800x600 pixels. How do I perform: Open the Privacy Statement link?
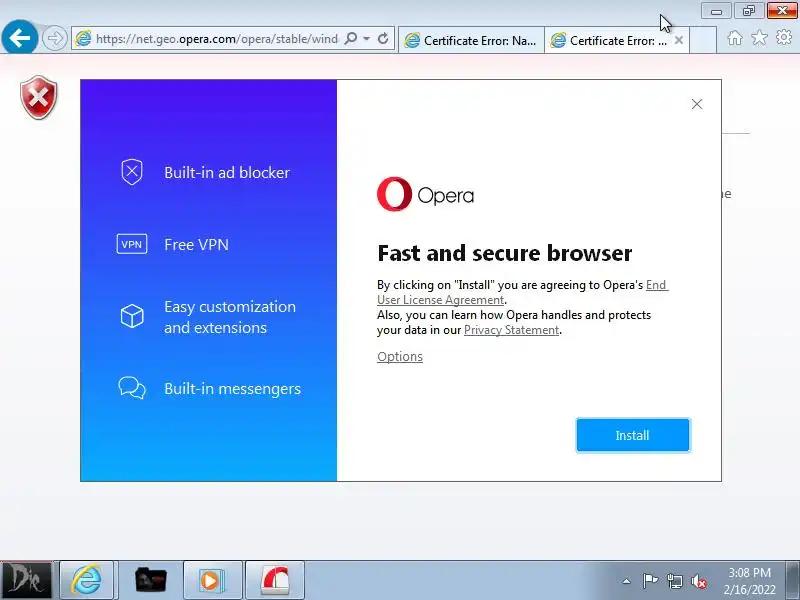pos(511,330)
